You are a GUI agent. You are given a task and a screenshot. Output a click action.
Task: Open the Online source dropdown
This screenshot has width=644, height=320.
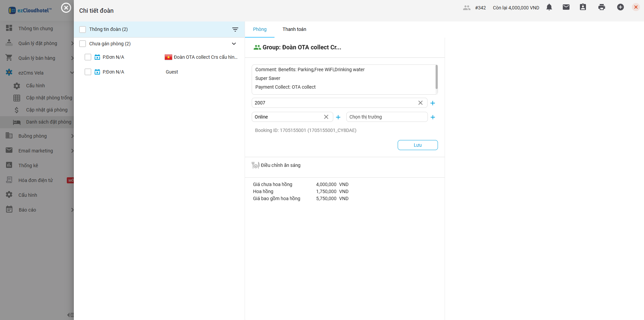tap(287, 117)
